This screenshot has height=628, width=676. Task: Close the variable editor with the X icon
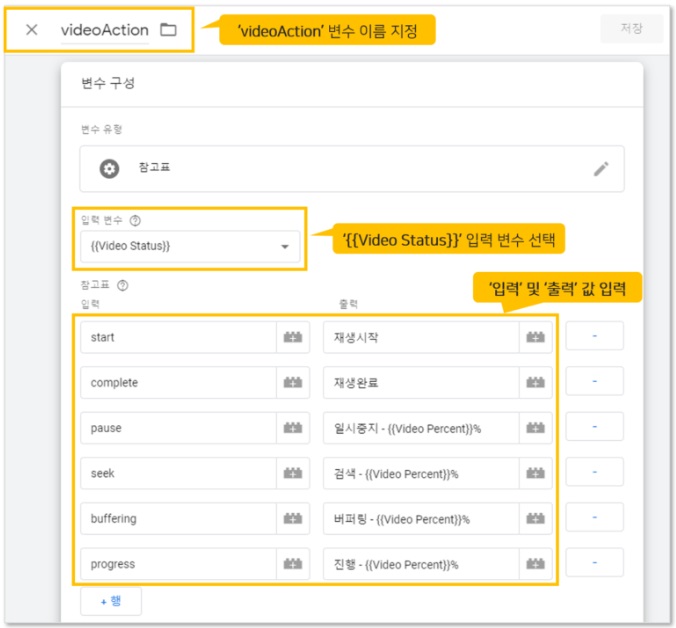pyautogui.click(x=31, y=30)
